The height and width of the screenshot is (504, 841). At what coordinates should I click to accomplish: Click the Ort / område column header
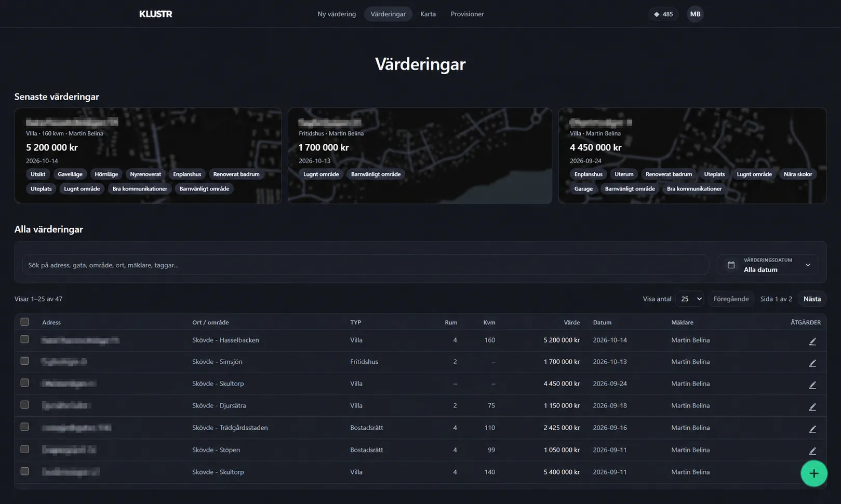[x=210, y=322]
